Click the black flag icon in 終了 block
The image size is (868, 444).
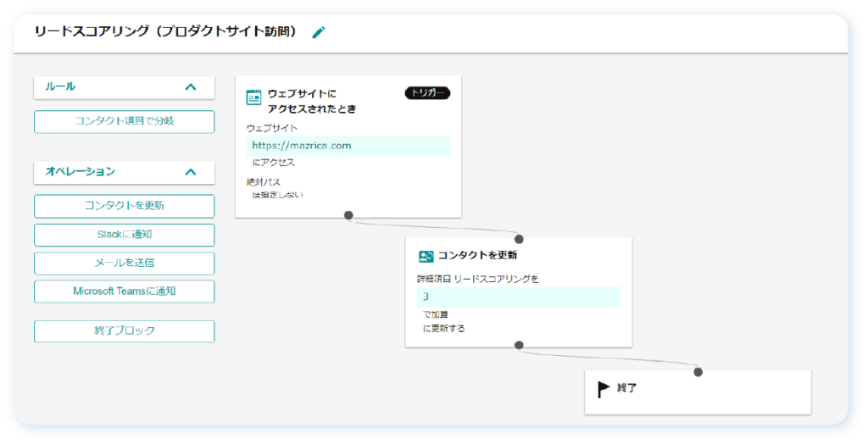click(604, 389)
